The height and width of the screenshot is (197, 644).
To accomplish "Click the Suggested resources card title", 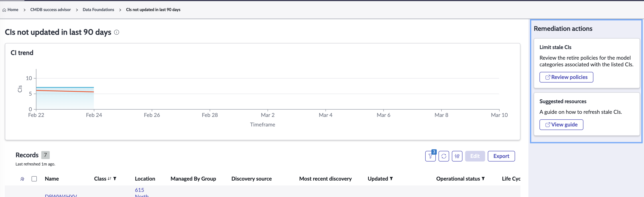I will [x=563, y=102].
